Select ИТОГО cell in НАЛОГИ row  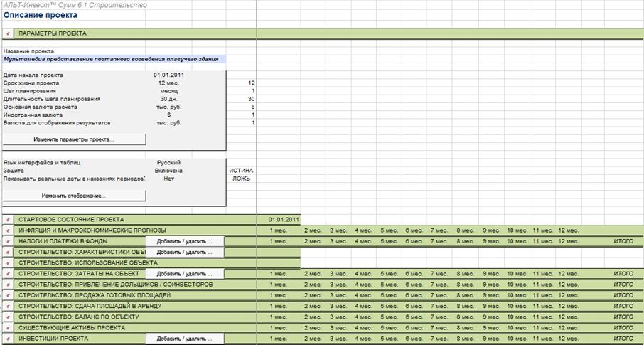click(x=623, y=241)
